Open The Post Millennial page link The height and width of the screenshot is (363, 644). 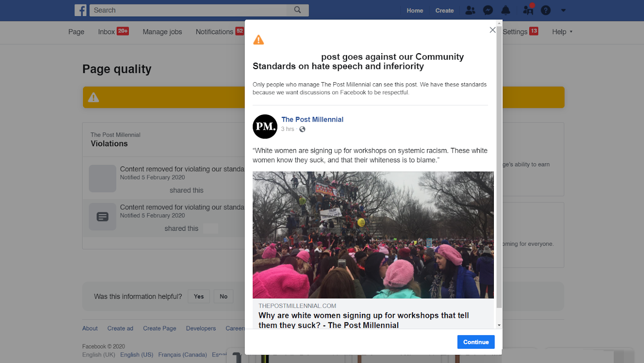tap(312, 120)
